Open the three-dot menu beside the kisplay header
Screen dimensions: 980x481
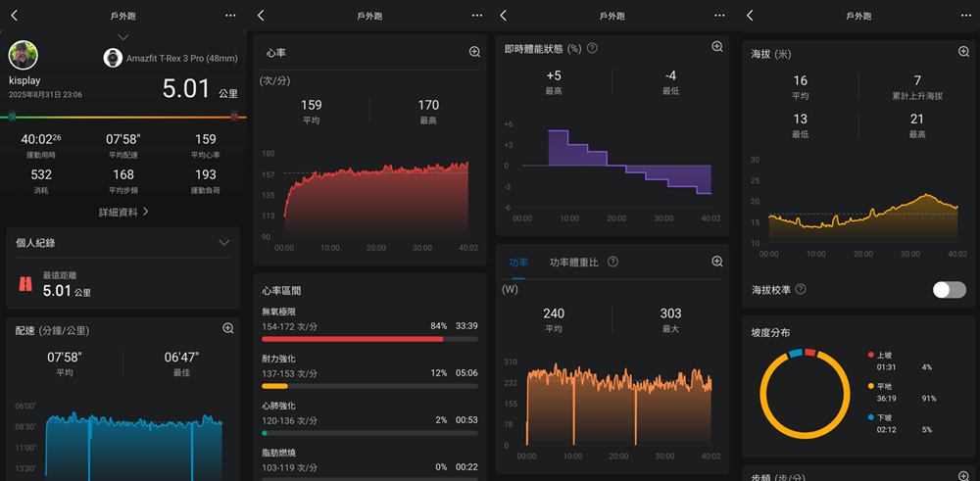pyautogui.click(x=230, y=16)
